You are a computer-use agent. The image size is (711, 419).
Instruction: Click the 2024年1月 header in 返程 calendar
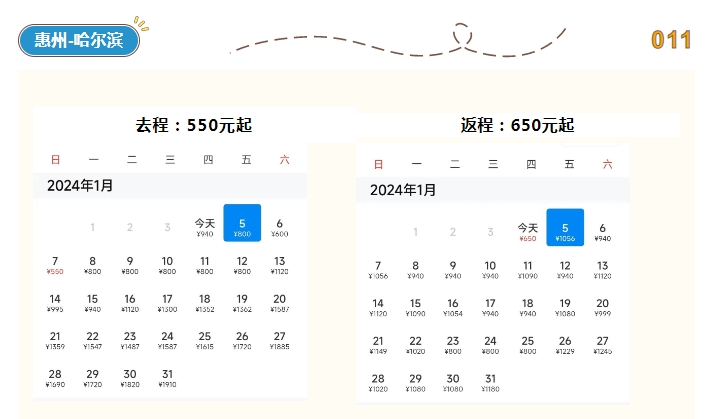403,189
